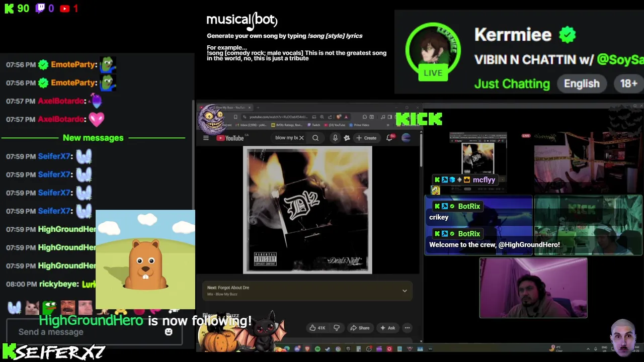Click the YouTube search magnifier button
Screen dimensions: 644x362
click(x=315, y=138)
